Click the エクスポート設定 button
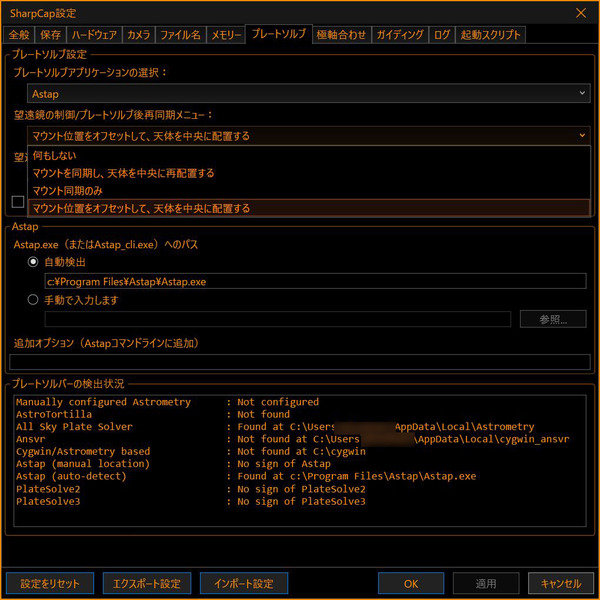 (147, 583)
